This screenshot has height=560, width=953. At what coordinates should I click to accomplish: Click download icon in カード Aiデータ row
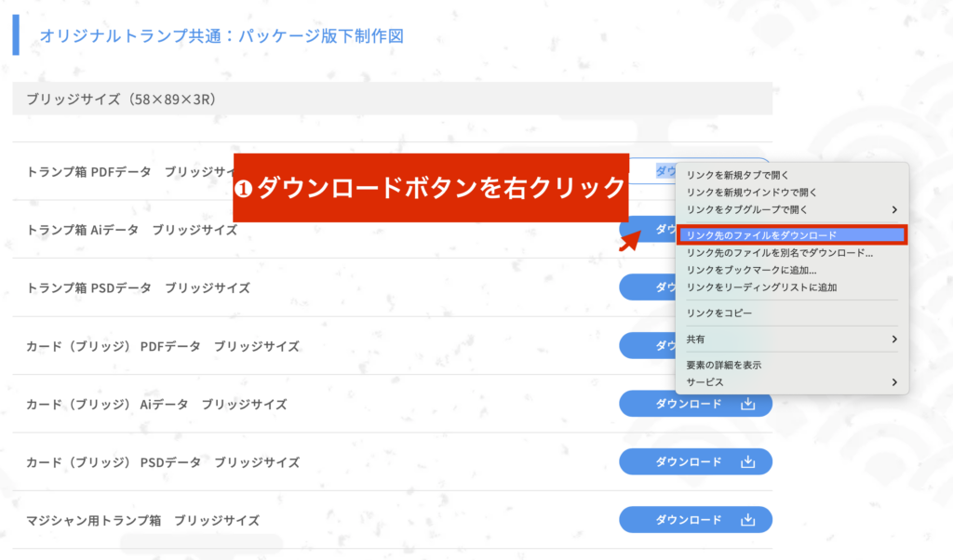[747, 404]
